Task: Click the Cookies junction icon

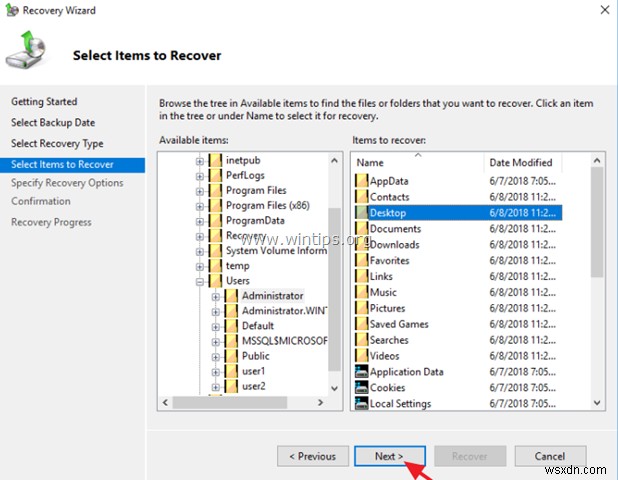Action: (361, 387)
